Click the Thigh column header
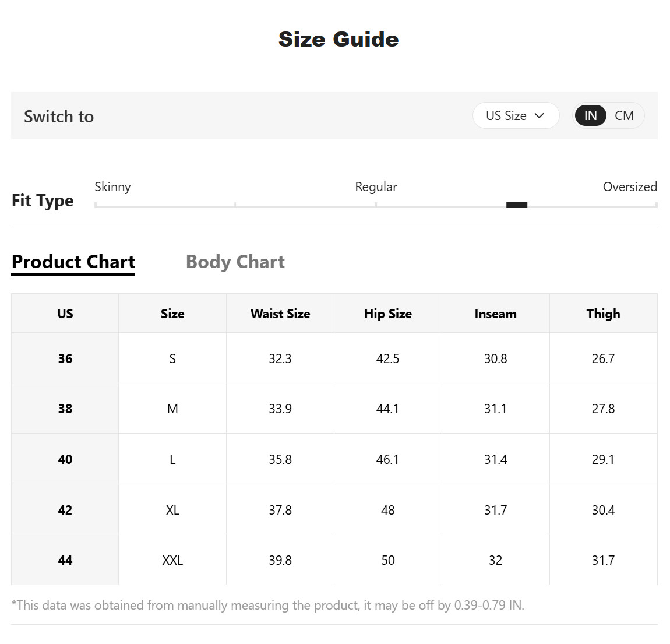 604,314
